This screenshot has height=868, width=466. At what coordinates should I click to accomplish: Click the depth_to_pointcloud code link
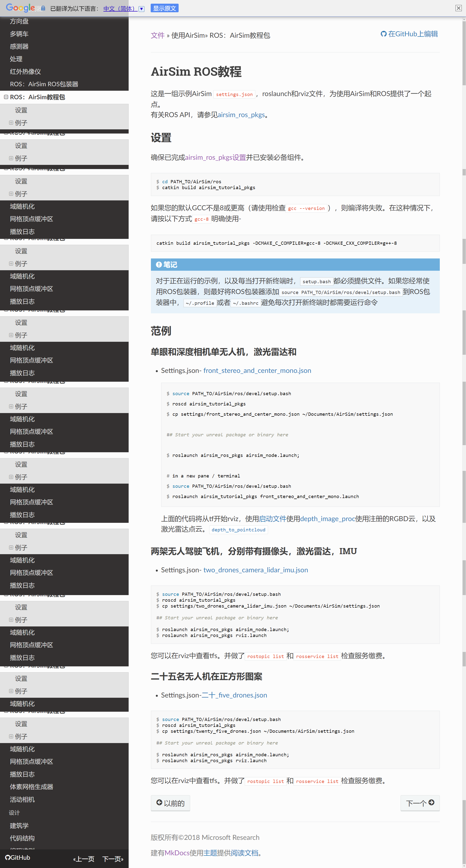(238, 530)
